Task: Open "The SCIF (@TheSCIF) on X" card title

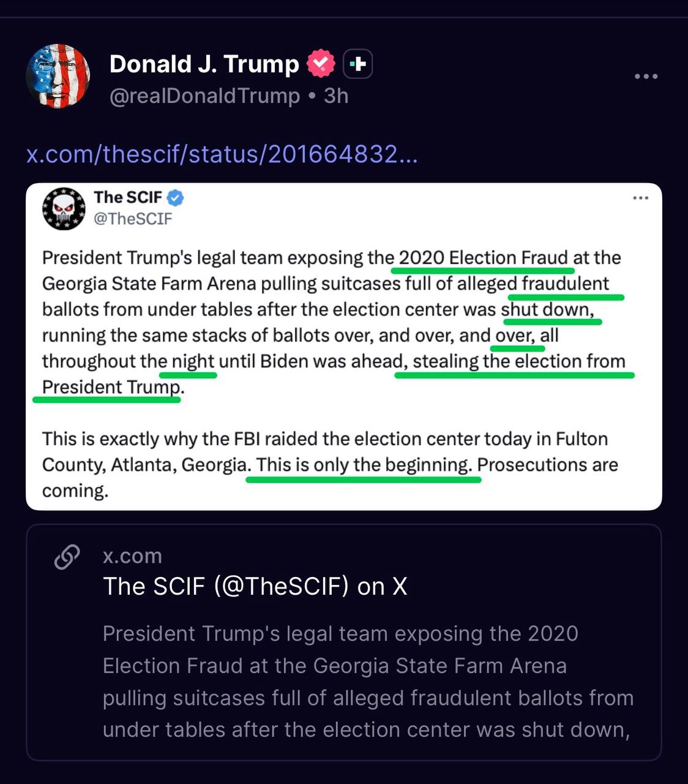Action: 255,586
